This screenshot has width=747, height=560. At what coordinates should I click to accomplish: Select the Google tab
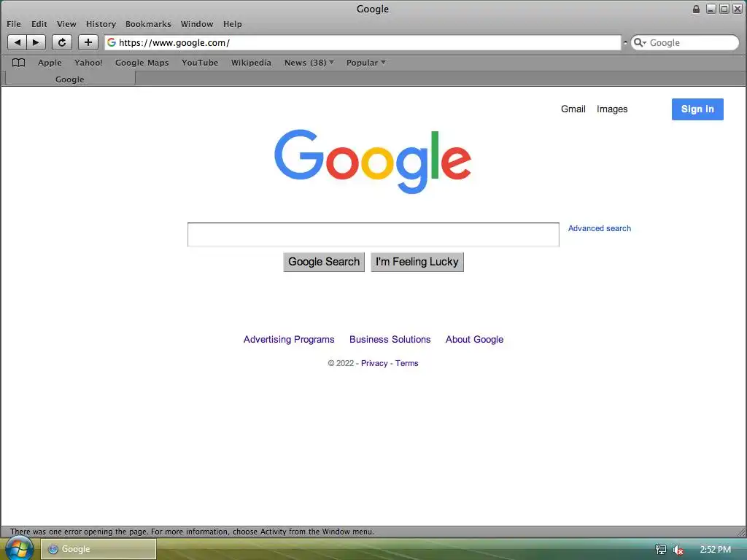pyautogui.click(x=70, y=79)
